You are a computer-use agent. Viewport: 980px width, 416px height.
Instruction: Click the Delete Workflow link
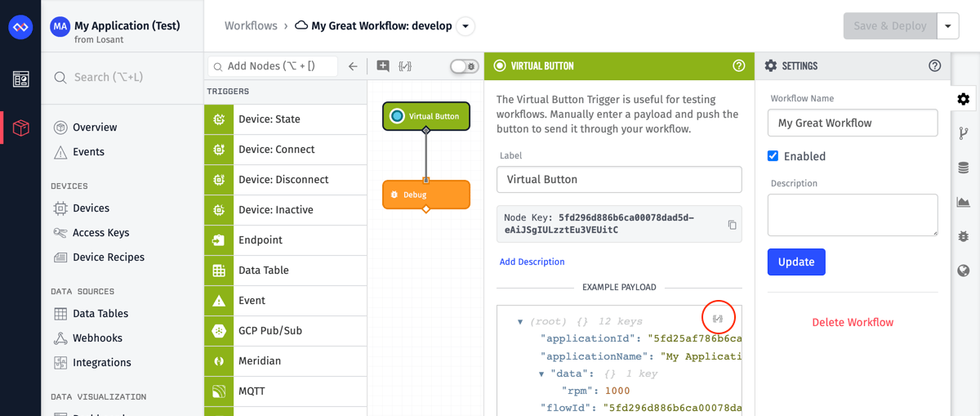coord(853,323)
